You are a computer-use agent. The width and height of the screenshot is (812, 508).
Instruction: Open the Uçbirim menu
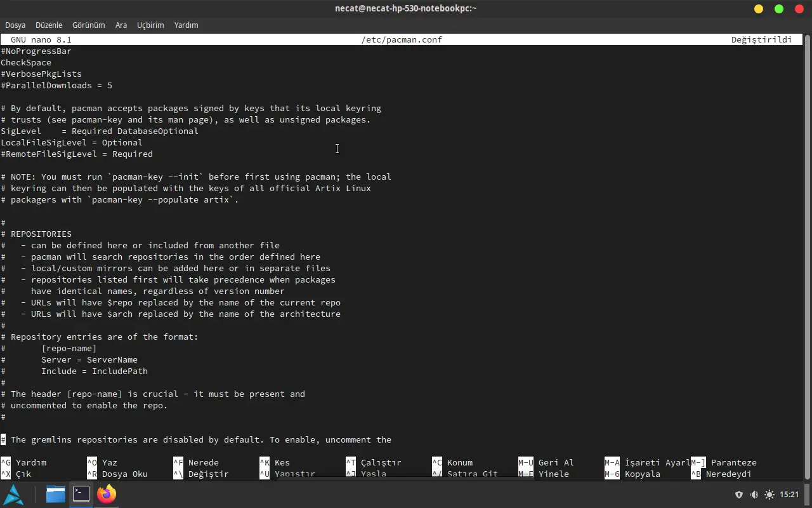click(x=150, y=25)
